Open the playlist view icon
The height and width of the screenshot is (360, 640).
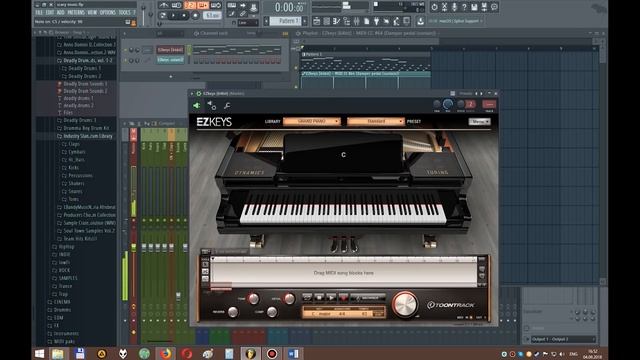316,21
